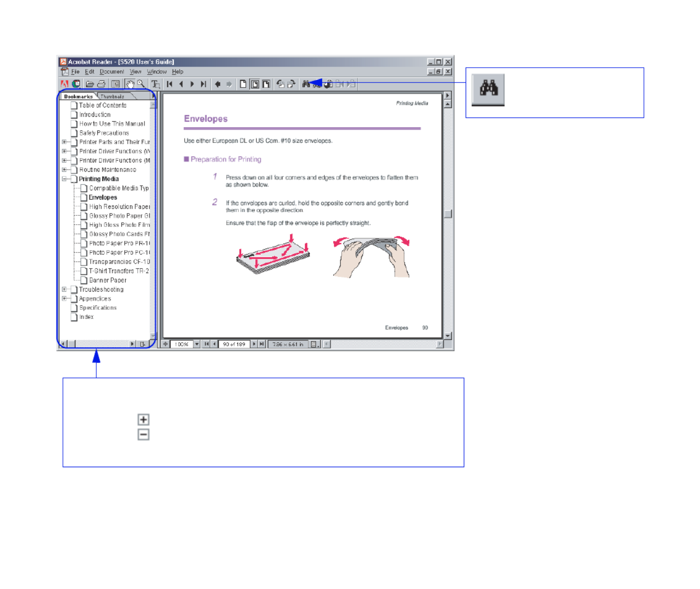Click Go to Next View arrow
The height and width of the screenshot is (589, 700).
[229, 84]
